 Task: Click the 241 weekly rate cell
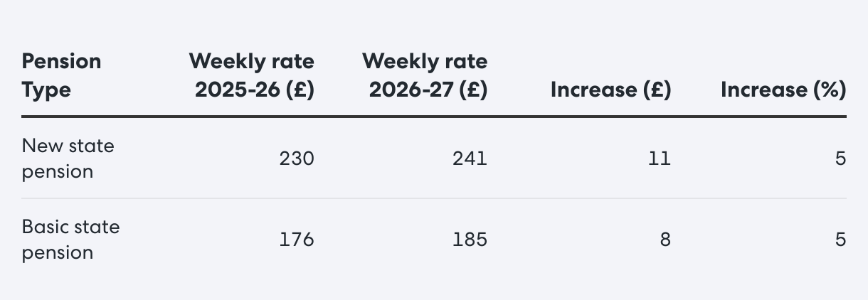(x=470, y=159)
